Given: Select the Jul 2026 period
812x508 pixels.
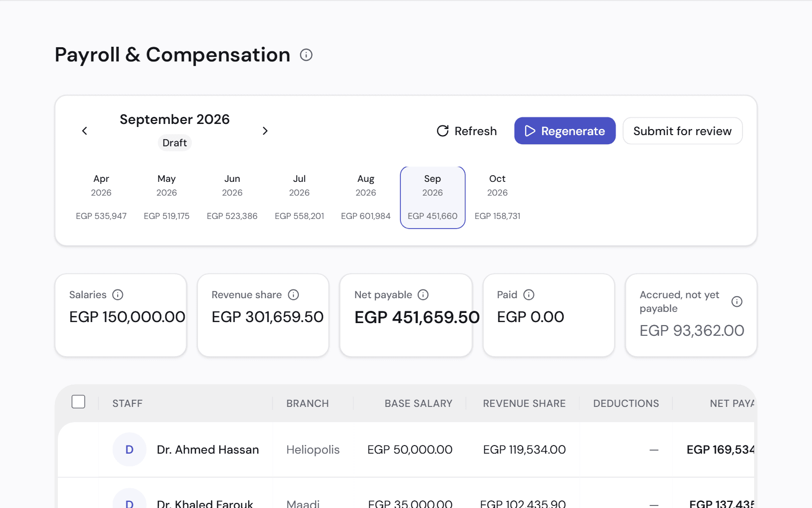Looking at the screenshot, I should click(299, 198).
